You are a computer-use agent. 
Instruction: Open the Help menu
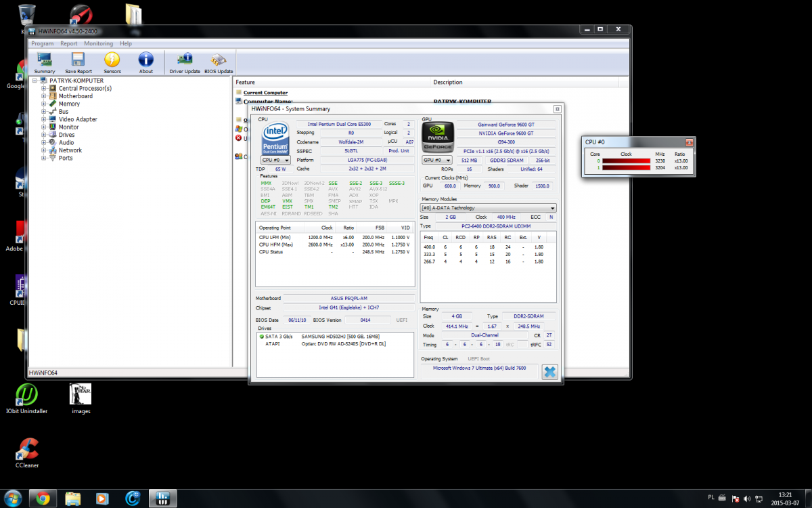click(x=126, y=43)
